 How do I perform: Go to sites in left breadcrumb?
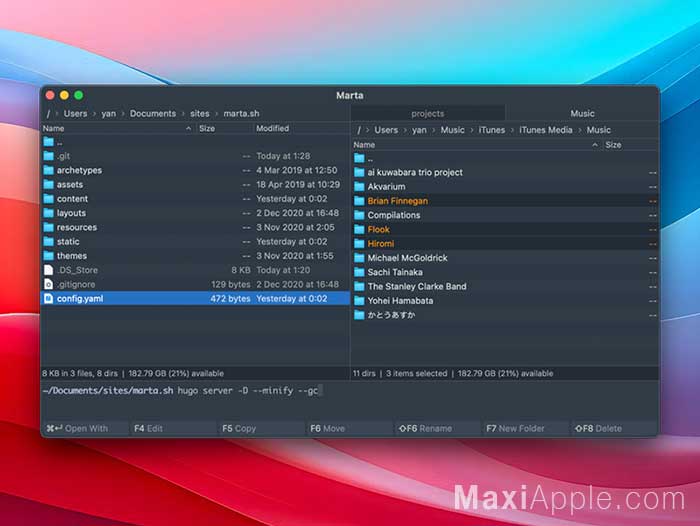200,113
